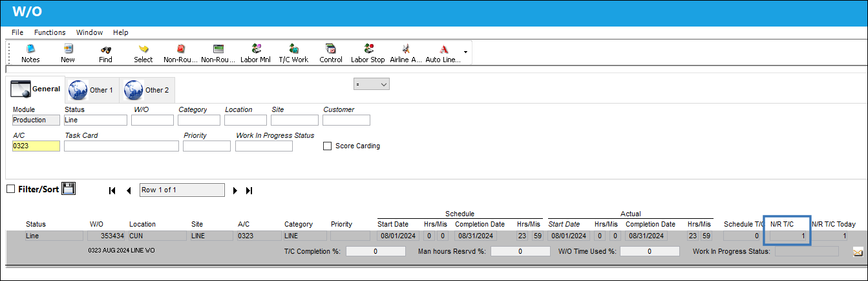This screenshot has height=281, width=868.
Task: Click the row's Category value LINE
Action: [x=304, y=236]
